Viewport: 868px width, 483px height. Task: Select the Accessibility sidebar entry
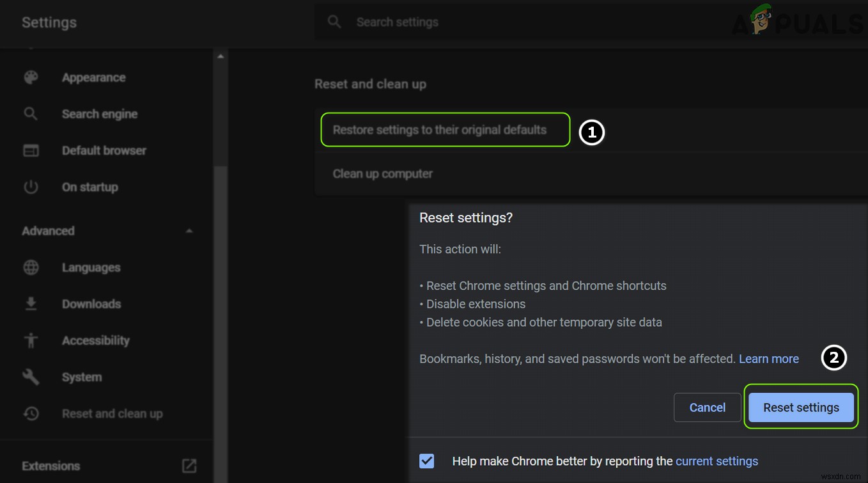coord(95,340)
